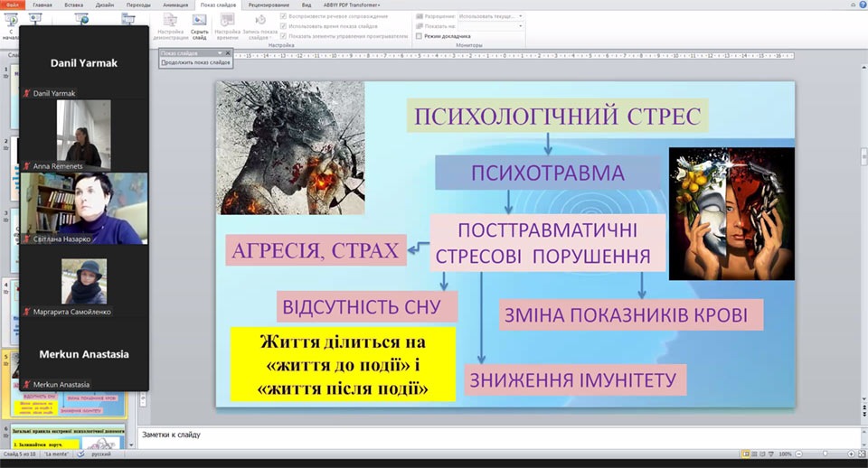The height and width of the screenshot is (468, 868).
Task: Click Світлана Назарко muted mic icon
Action: [x=26, y=239]
